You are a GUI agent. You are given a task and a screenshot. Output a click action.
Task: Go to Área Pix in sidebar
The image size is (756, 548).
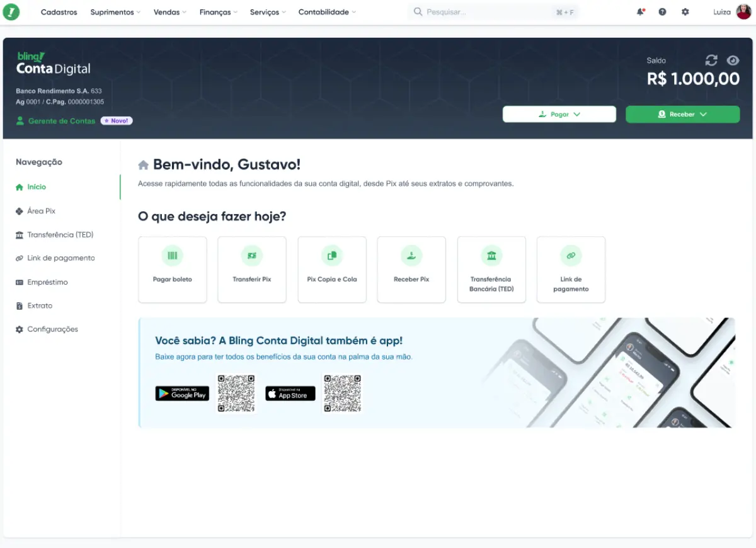click(42, 211)
